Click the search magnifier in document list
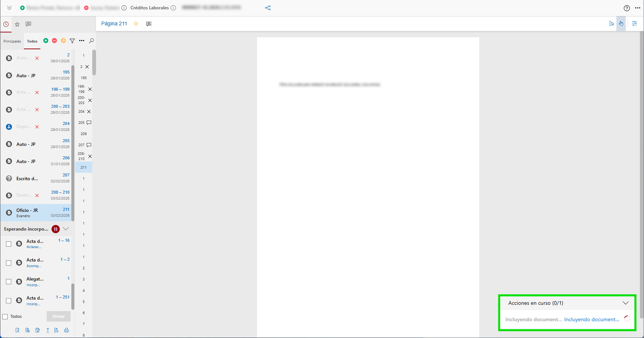 coord(92,41)
